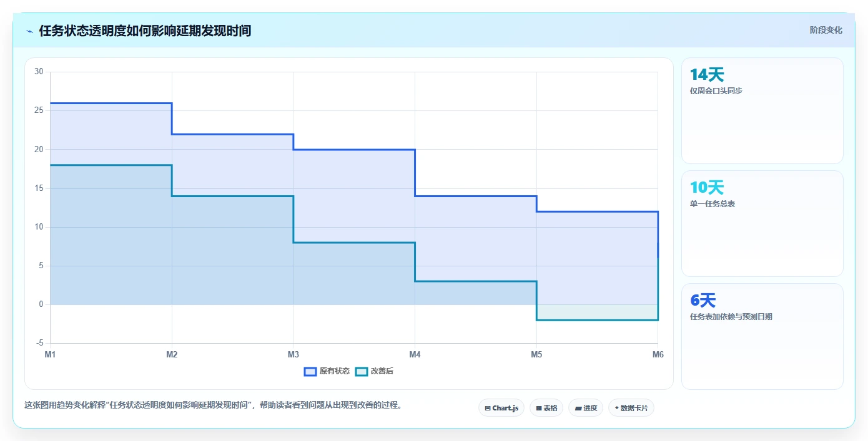Image resolution: width=868 pixels, height=441 pixels.
Task: Click the 仅周会口头同步 caption
Action: click(716, 90)
